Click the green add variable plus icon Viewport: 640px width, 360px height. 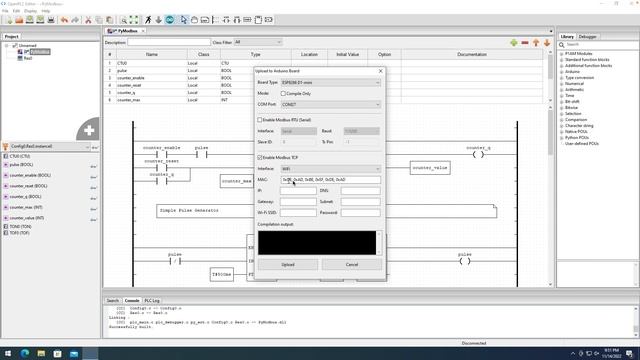(x=514, y=43)
